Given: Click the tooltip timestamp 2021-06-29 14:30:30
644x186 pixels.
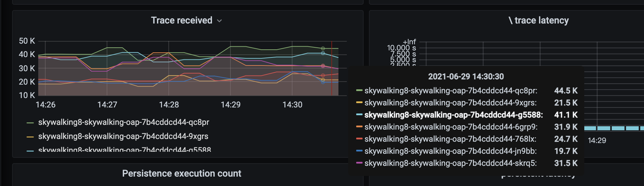Looking at the screenshot, I should (466, 77).
